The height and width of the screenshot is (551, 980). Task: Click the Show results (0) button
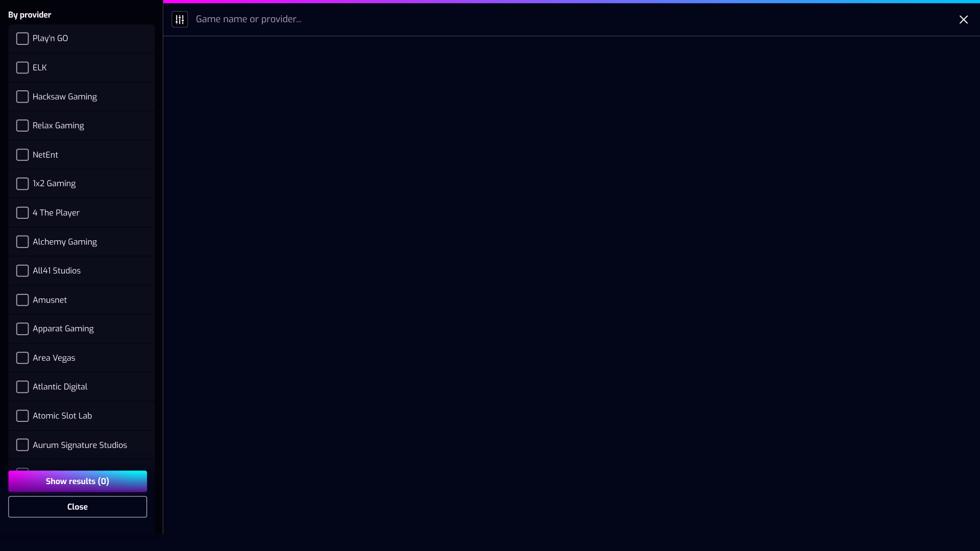pyautogui.click(x=78, y=481)
